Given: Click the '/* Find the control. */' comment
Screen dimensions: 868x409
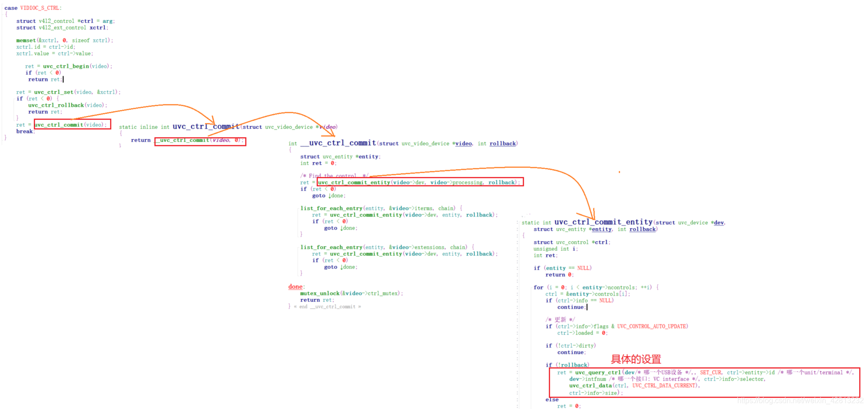Looking at the screenshot, I should pyautogui.click(x=334, y=176).
